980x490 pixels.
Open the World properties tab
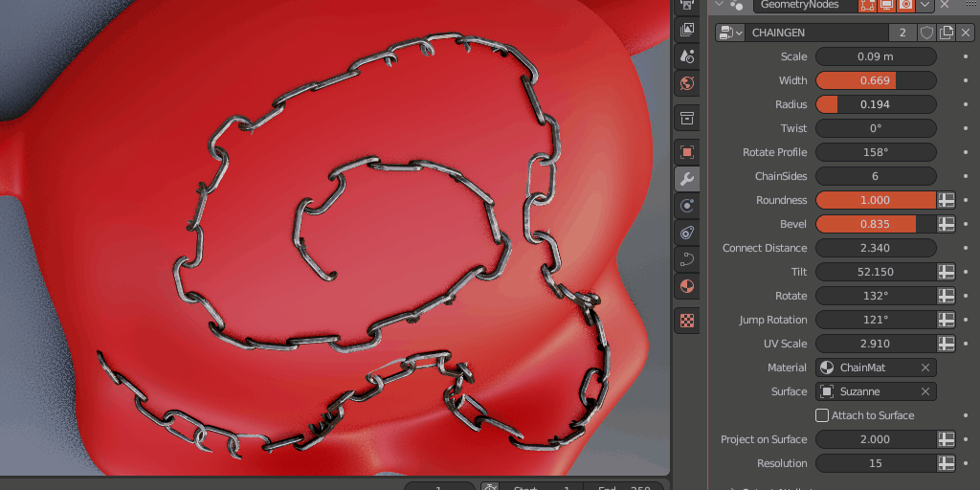[x=687, y=83]
